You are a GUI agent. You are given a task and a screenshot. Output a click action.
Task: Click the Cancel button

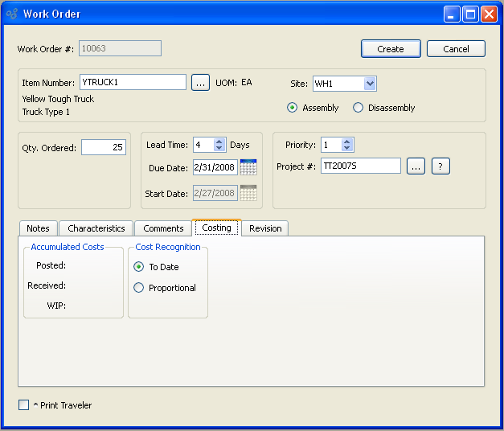[456, 49]
